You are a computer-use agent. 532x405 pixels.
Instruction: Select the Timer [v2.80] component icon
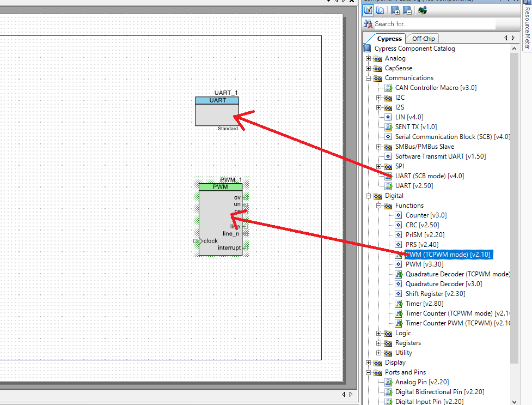coord(399,304)
